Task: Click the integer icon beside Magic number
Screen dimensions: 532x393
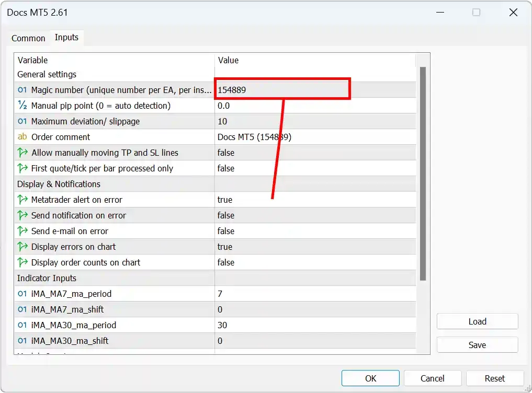Action: click(x=22, y=90)
